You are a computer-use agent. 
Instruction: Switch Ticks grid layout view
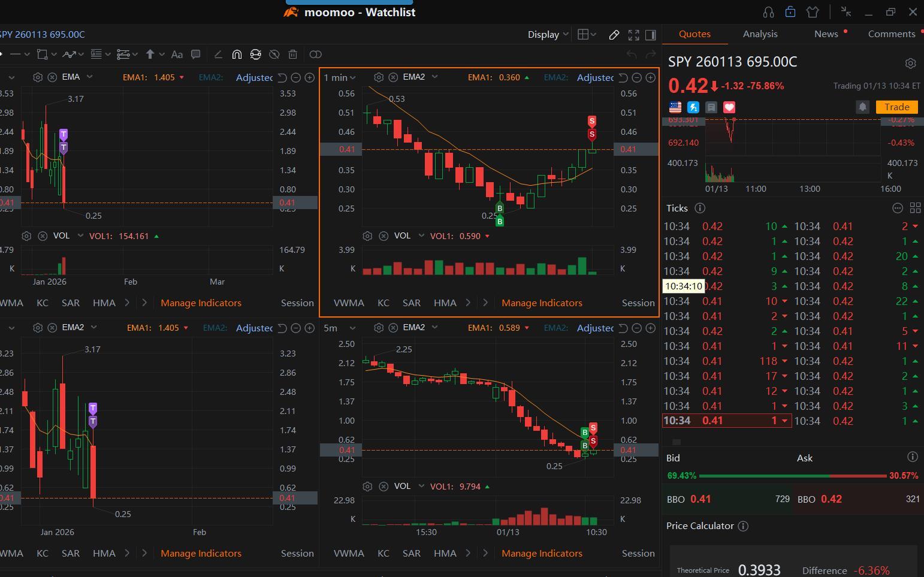[915, 208]
